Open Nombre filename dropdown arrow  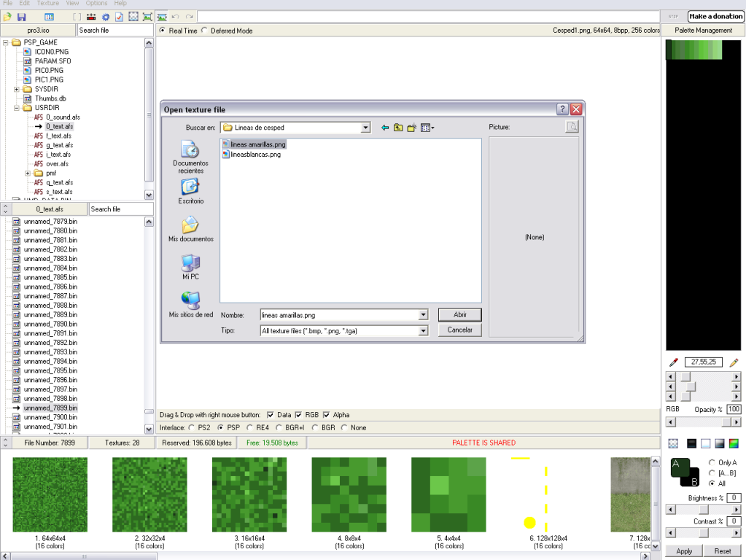click(x=423, y=315)
